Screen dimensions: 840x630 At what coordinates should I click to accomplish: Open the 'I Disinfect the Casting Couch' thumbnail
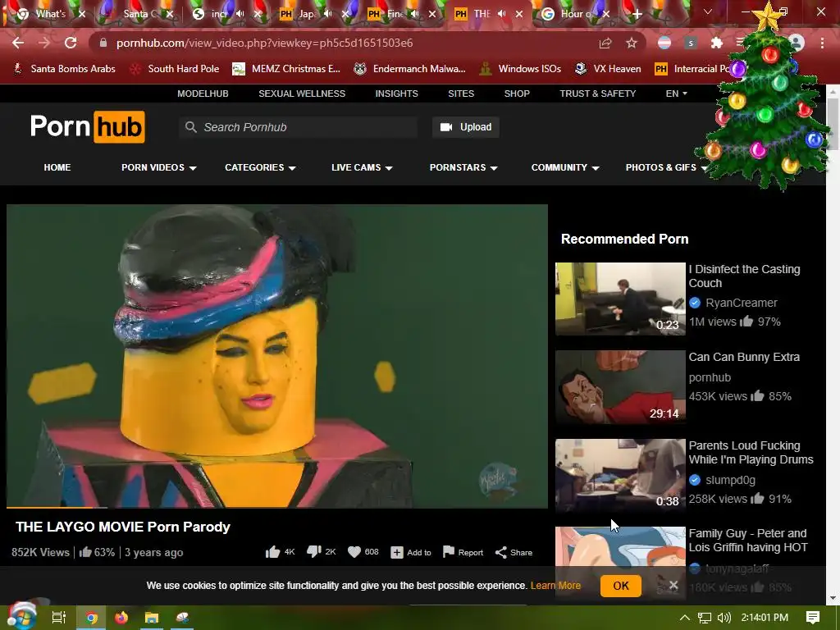click(x=620, y=299)
